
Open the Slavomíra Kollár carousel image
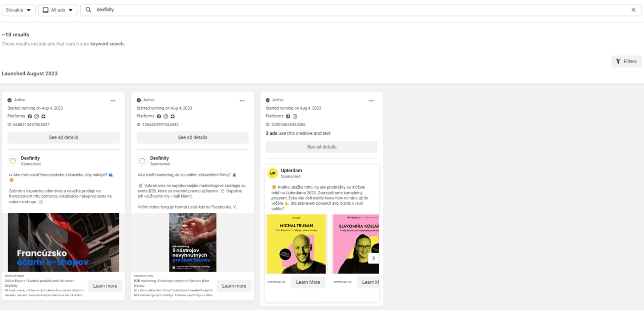(x=356, y=244)
